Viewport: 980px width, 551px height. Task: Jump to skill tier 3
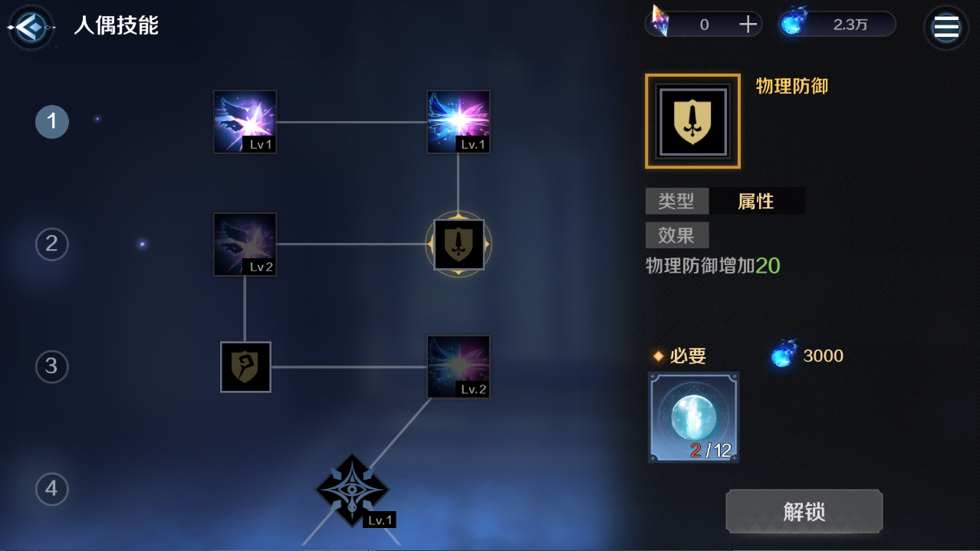pyautogui.click(x=51, y=366)
